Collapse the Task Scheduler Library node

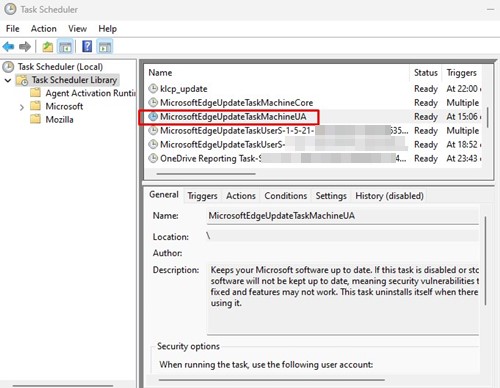coord(8,80)
